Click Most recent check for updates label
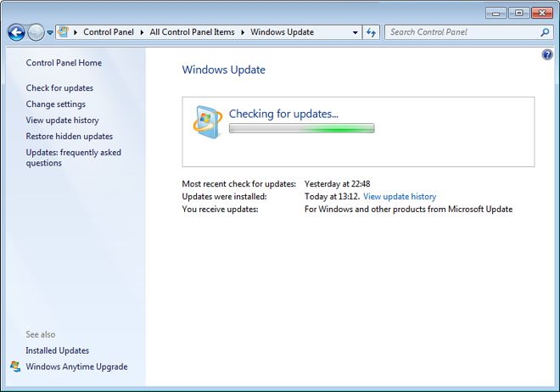The height and width of the screenshot is (392, 560). pyautogui.click(x=239, y=184)
